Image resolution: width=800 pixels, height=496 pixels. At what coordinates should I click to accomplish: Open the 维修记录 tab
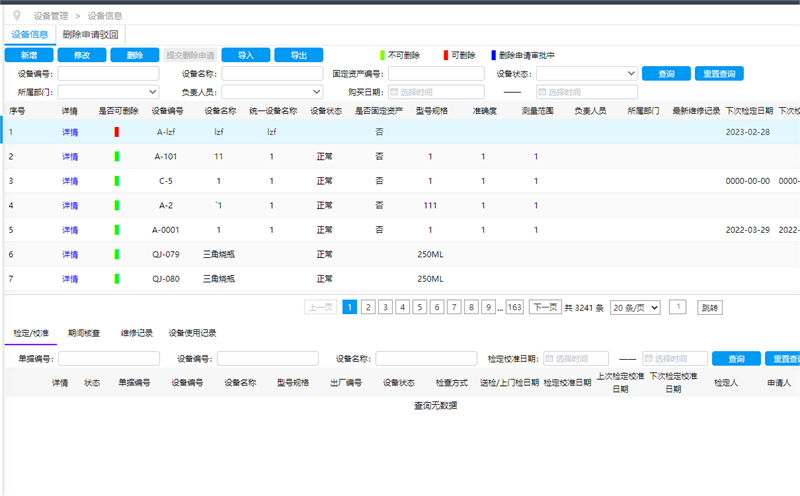click(136, 333)
